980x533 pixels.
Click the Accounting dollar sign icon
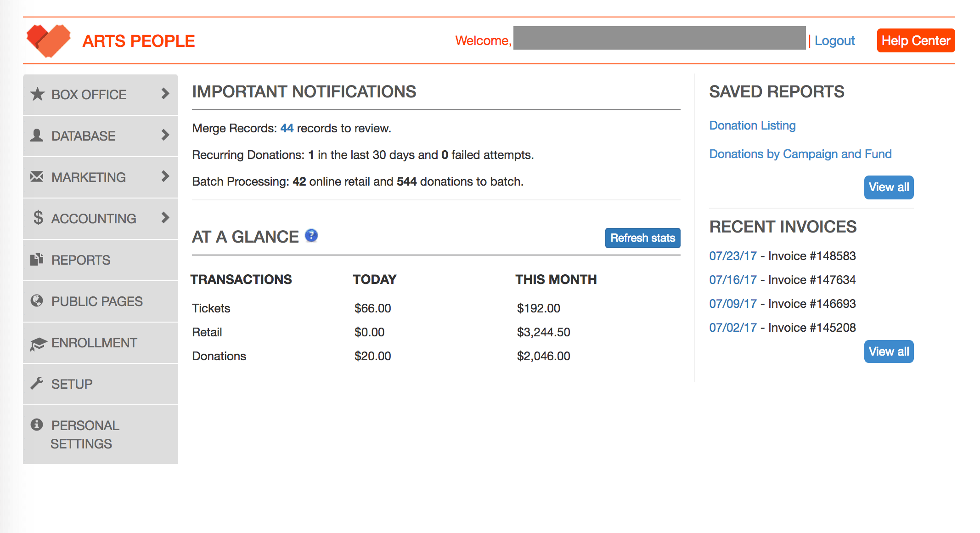coord(38,218)
